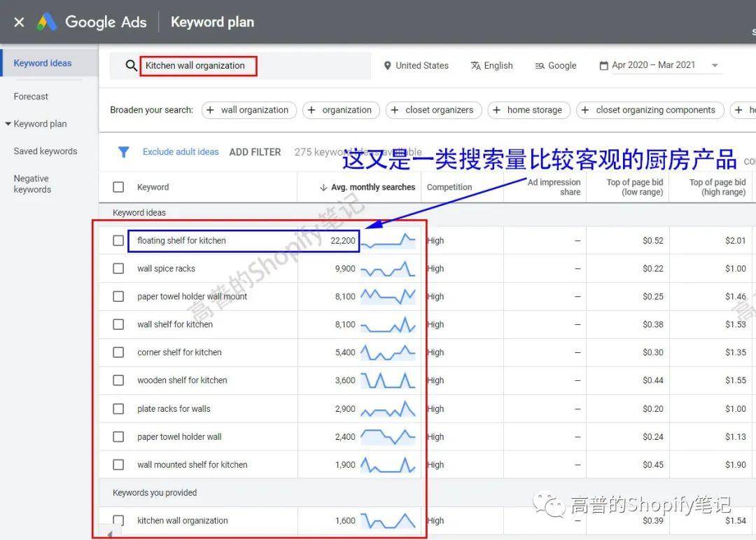The height and width of the screenshot is (540, 756).
Task: Click the blue filter funnel icon
Action: pyautogui.click(x=123, y=152)
